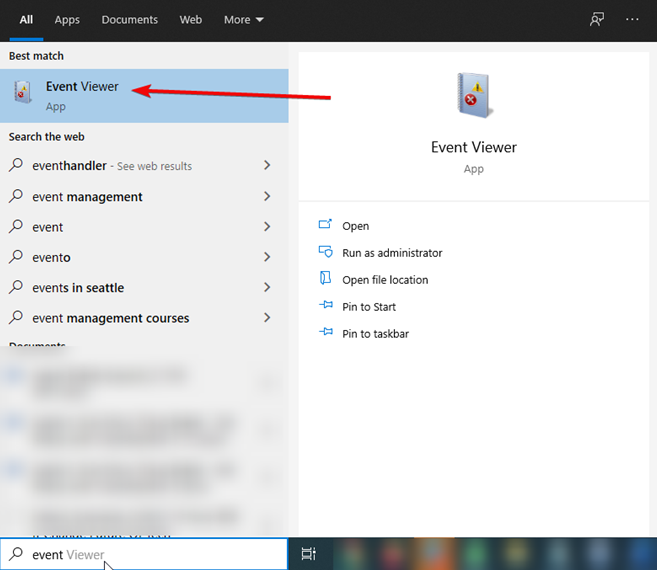657x570 pixels.
Task: Select the event management courses suggestion
Action: pyautogui.click(x=144, y=318)
